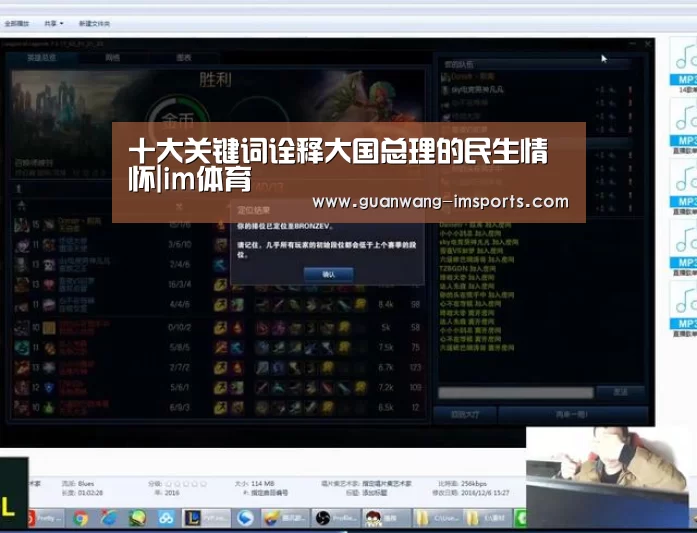This screenshot has width=697, height=533.
Task: Click 指定唱片集艺术家 field in details pane
Action: [386, 484]
